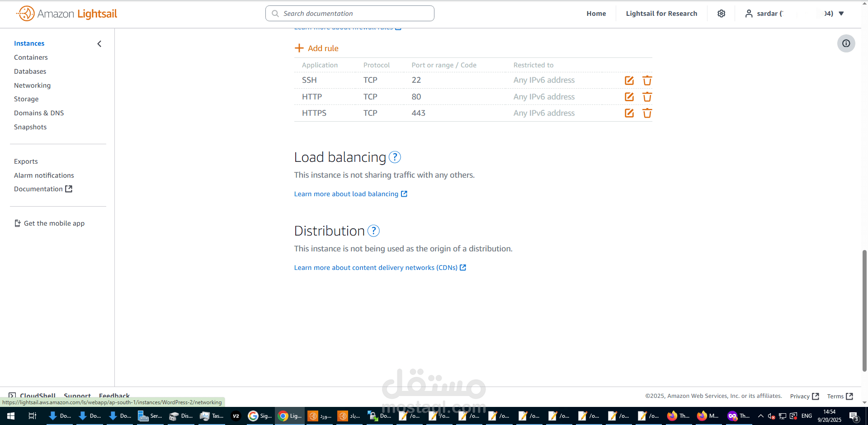Open Learn more about load balancing
This screenshot has height=425, width=868.
click(351, 194)
